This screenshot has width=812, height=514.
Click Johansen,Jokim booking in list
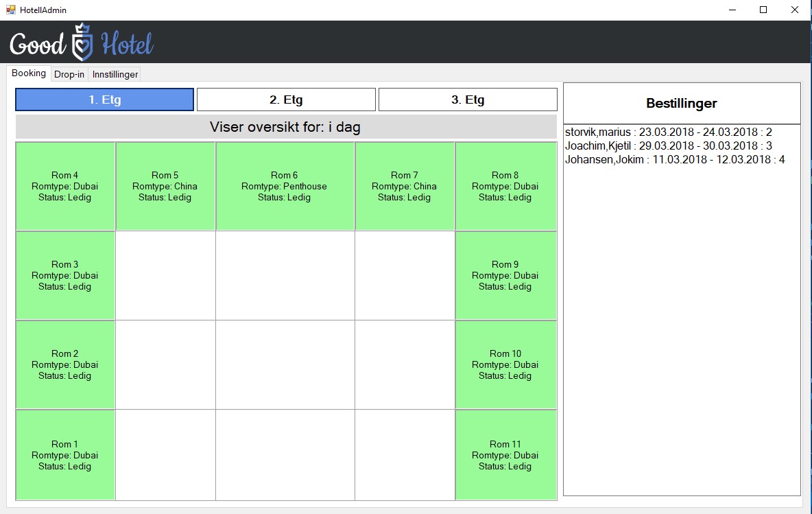coord(674,159)
